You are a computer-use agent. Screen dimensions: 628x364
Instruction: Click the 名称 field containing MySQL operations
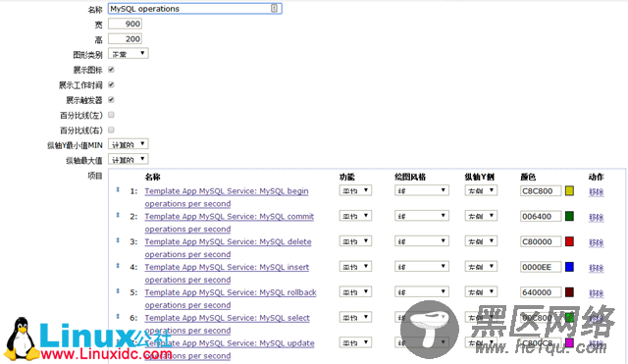click(x=195, y=9)
